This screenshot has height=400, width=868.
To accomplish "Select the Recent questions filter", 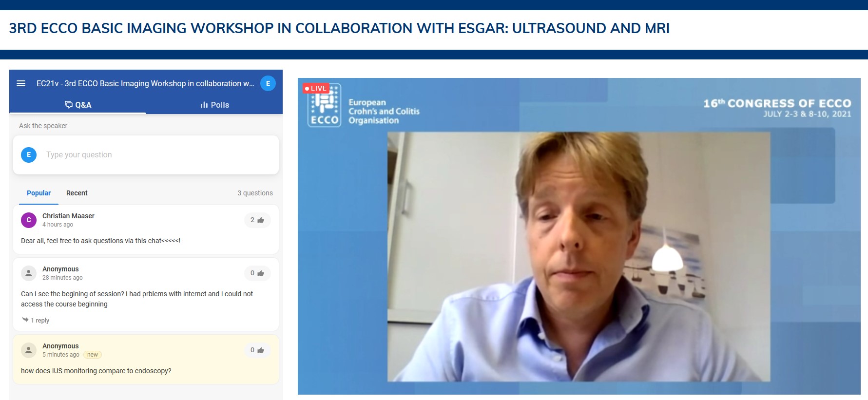I will point(77,193).
